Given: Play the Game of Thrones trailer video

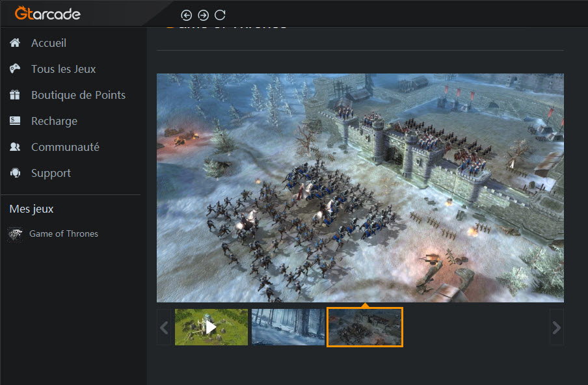Looking at the screenshot, I should [x=211, y=327].
